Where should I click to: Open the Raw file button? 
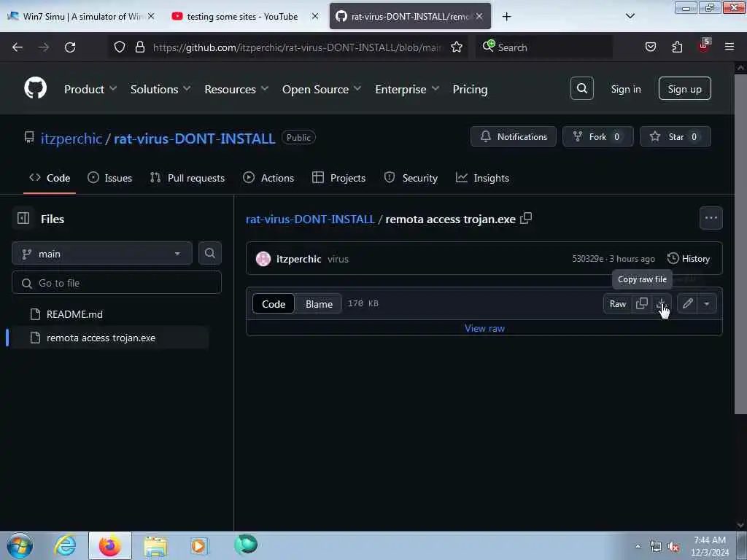(x=617, y=304)
